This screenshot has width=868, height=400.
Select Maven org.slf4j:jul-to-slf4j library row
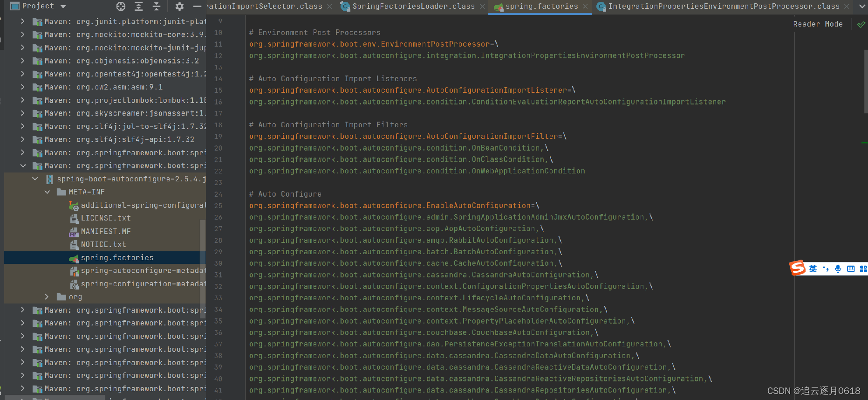(x=105, y=126)
